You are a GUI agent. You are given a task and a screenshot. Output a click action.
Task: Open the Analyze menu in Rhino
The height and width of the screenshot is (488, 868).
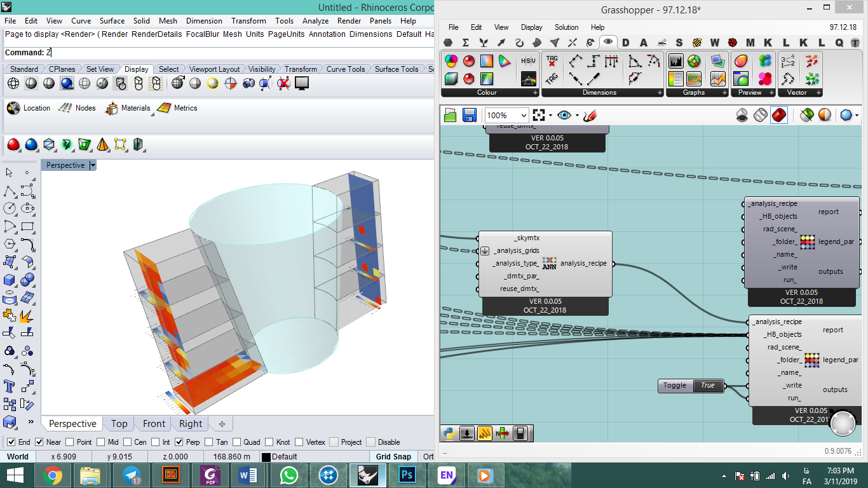[x=315, y=21]
